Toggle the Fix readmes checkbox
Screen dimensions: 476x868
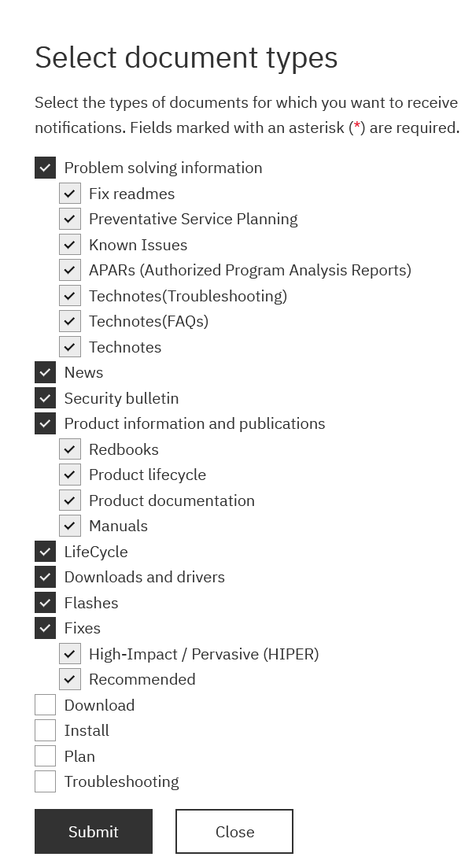70,194
